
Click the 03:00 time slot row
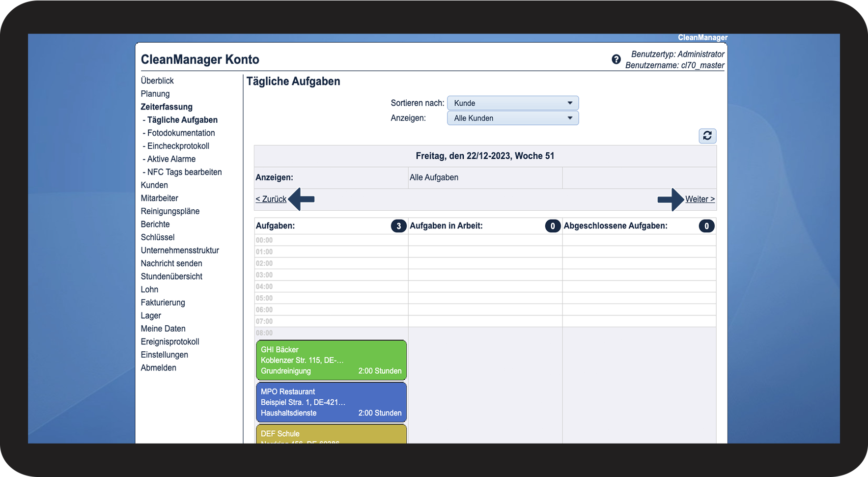point(331,275)
